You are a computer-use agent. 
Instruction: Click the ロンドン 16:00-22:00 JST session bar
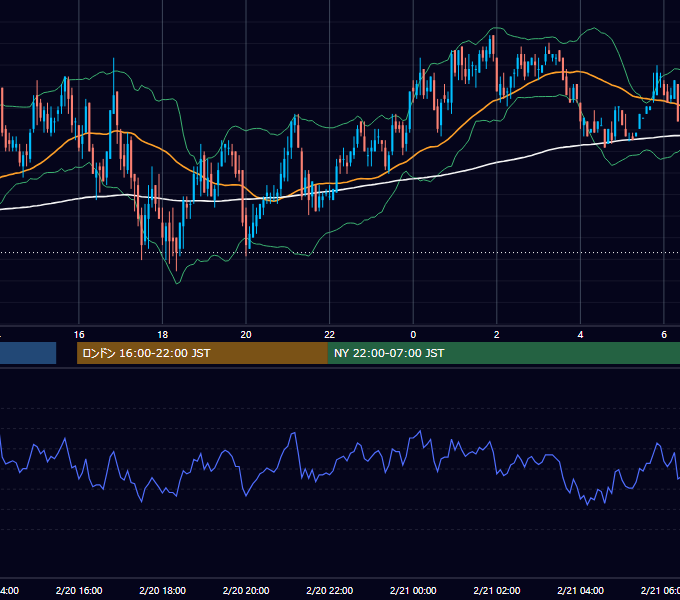[x=202, y=353]
